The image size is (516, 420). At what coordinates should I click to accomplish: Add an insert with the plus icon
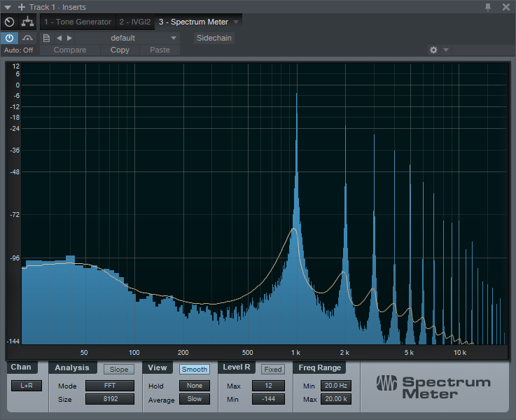(22, 7)
